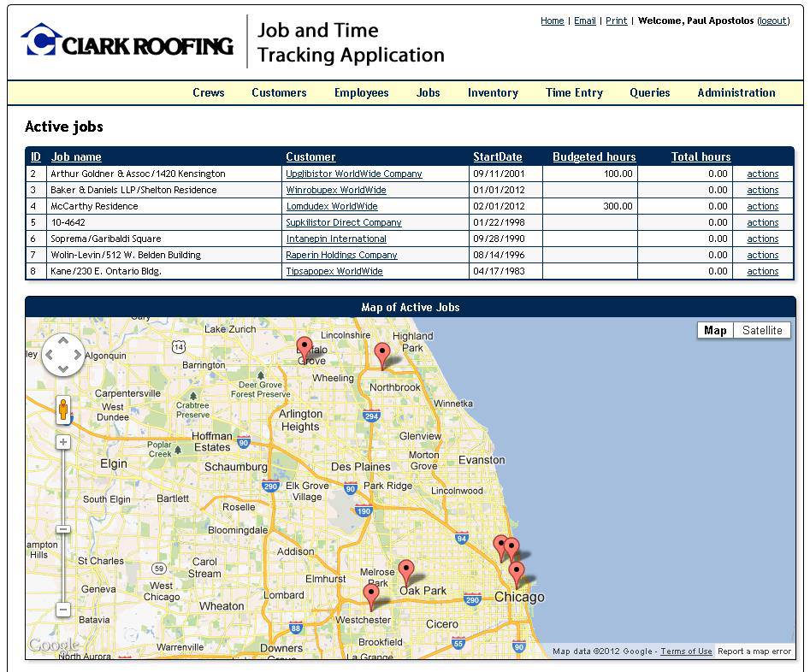Click the Google logo on map
810x672 pixels.
pos(54,645)
